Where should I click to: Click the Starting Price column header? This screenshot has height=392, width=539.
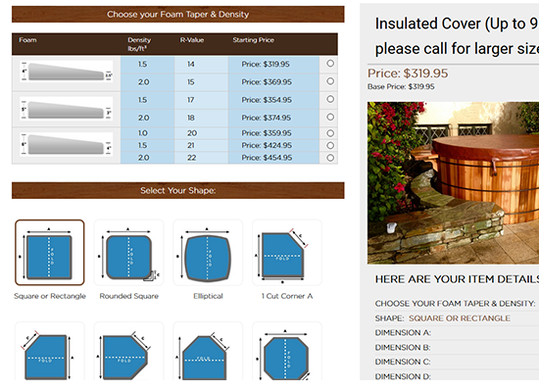point(254,40)
